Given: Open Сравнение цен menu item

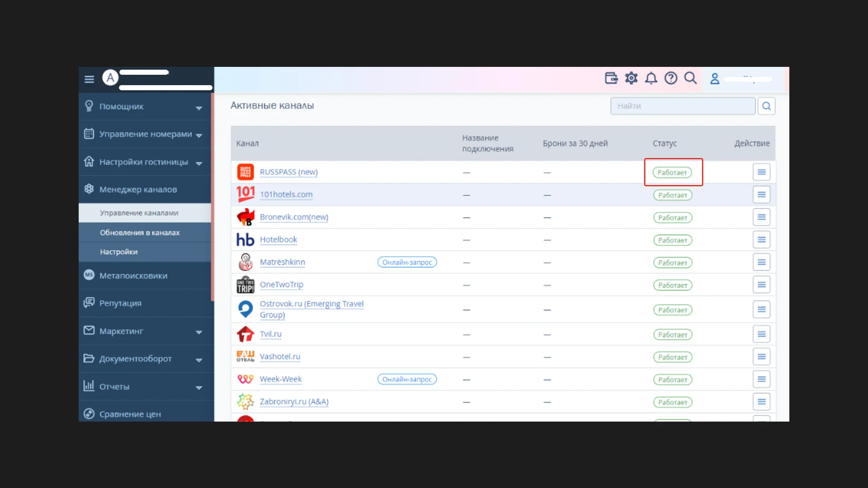Looking at the screenshot, I should tap(145, 414).
